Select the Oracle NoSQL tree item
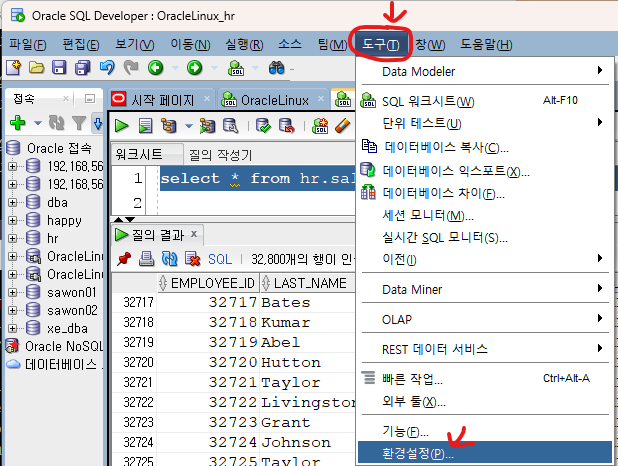Image resolution: width=618 pixels, height=466 pixels. tap(55, 346)
